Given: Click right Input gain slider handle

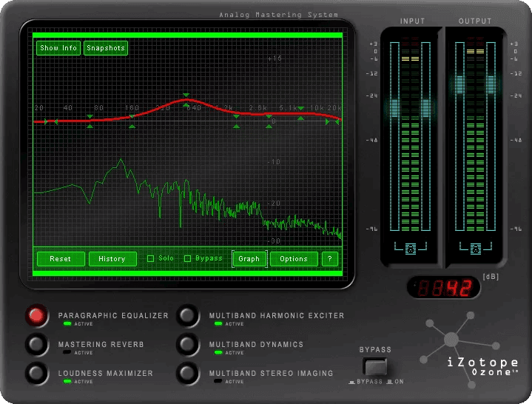Looking at the screenshot, I should 425,108.
